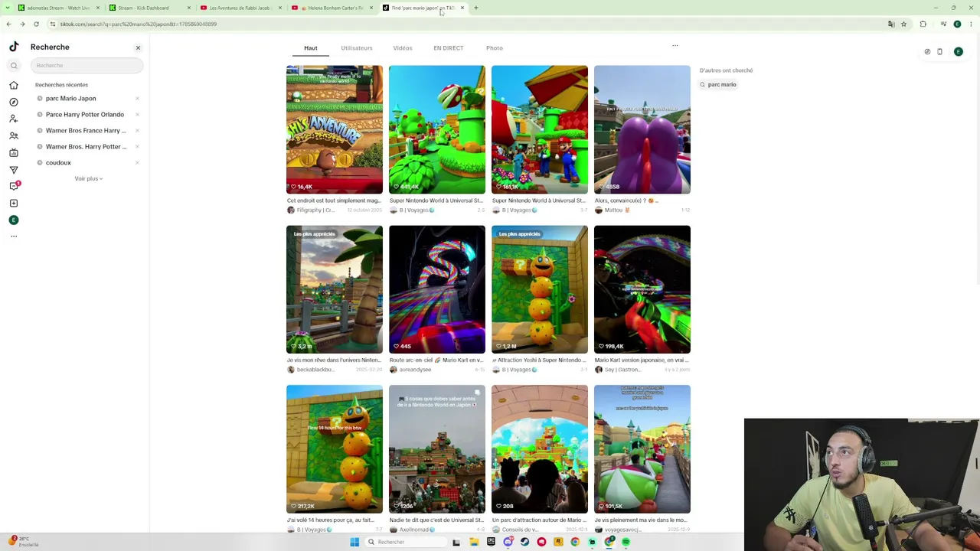The width and height of the screenshot is (980, 551).
Task: Click the taskbar Rechercher search box
Action: (x=406, y=542)
